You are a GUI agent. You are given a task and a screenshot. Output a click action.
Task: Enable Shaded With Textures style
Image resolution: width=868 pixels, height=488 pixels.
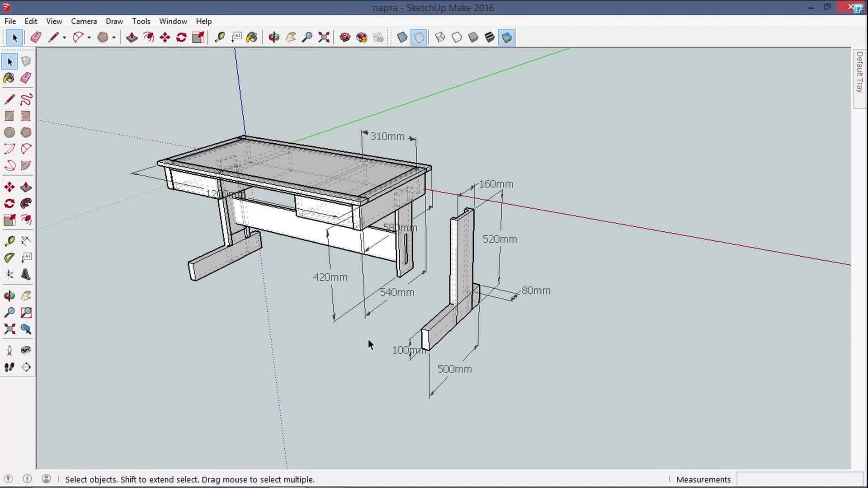pos(490,38)
